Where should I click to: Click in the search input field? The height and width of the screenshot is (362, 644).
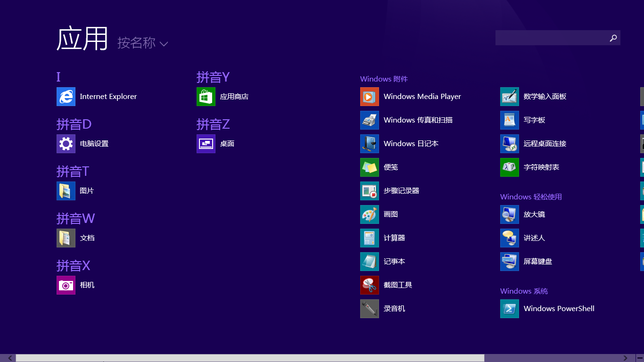551,38
